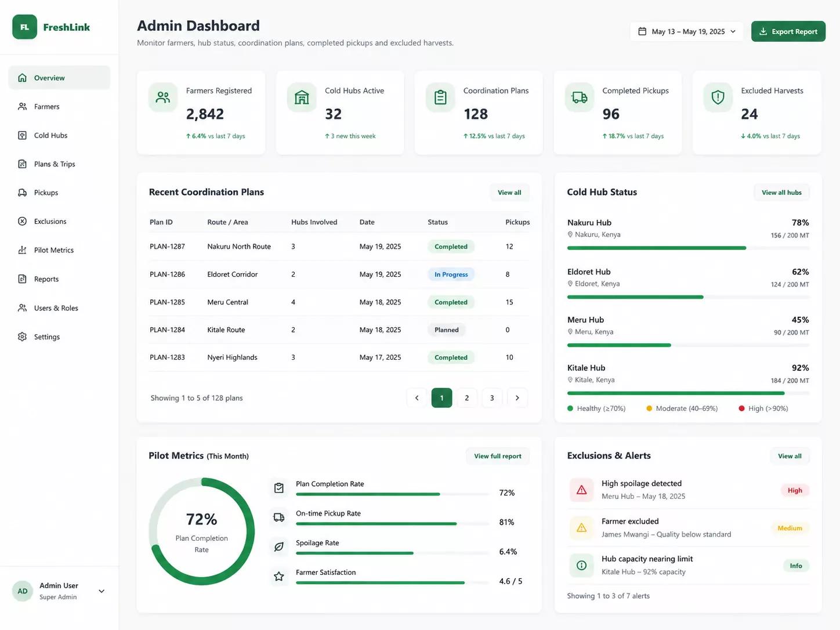This screenshot has height=630, width=840.
Task: Click the Hubs Involved column header
Action: click(314, 222)
